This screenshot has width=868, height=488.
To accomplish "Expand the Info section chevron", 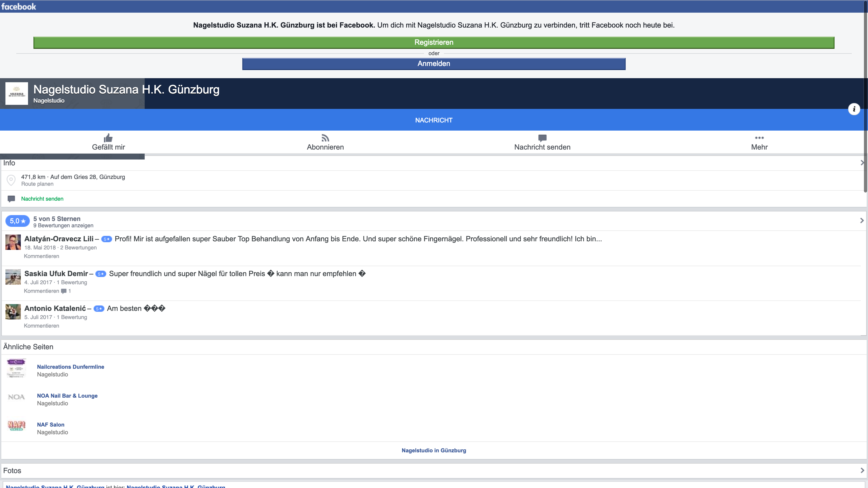I will (862, 163).
